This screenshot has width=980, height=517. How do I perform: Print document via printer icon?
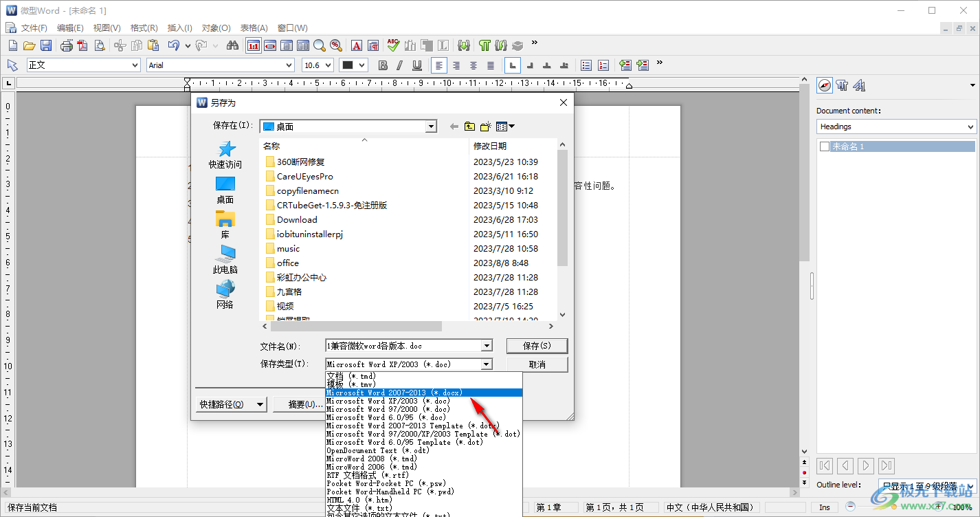click(67, 45)
